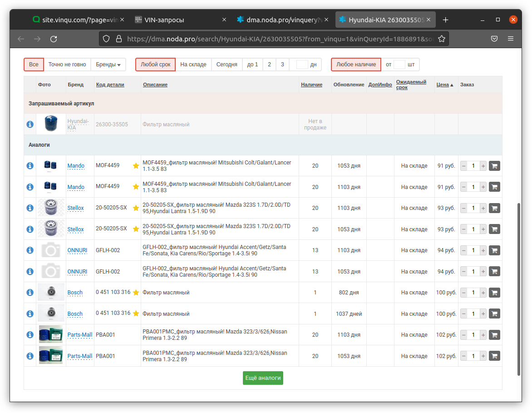Sort by 'Наличие' column
The width and height of the screenshot is (532, 413).
click(311, 85)
